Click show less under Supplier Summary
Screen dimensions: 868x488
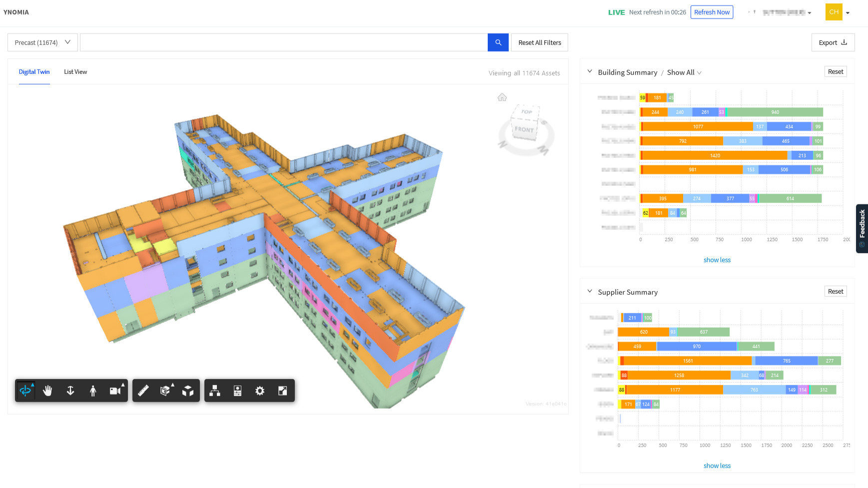pyautogui.click(x=717, y=466)
